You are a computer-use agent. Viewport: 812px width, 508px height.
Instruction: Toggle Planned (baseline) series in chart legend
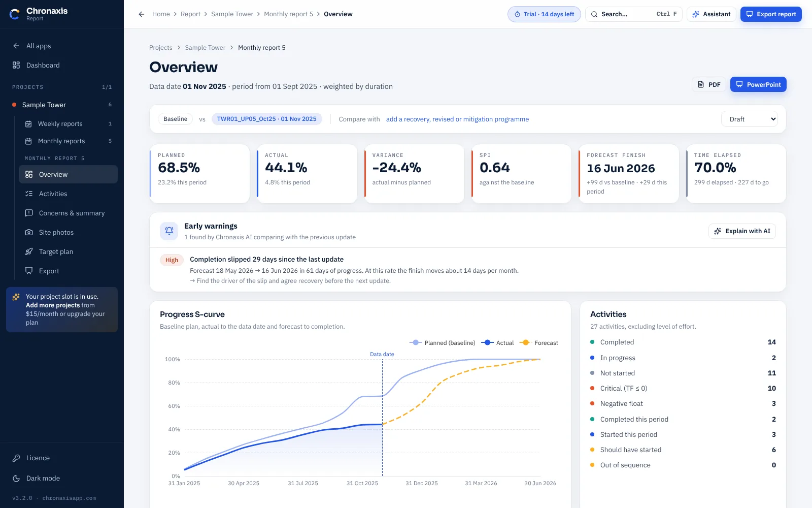click(442, 343)
